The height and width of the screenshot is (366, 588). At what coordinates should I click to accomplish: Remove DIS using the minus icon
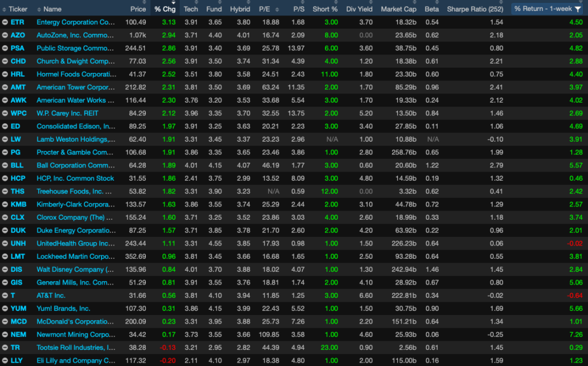5,270
